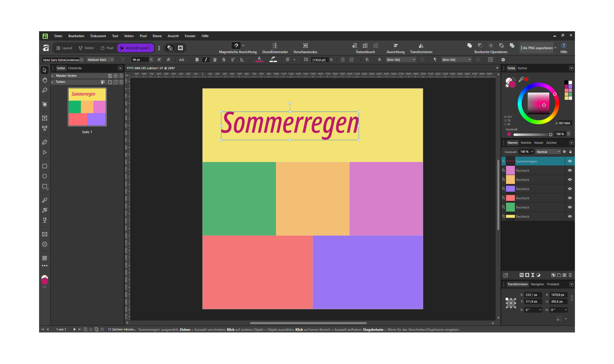Switch to ArtsCraft Level 1 workspace
The height and width of the screenshot is (364, 614).
point(135,48)
